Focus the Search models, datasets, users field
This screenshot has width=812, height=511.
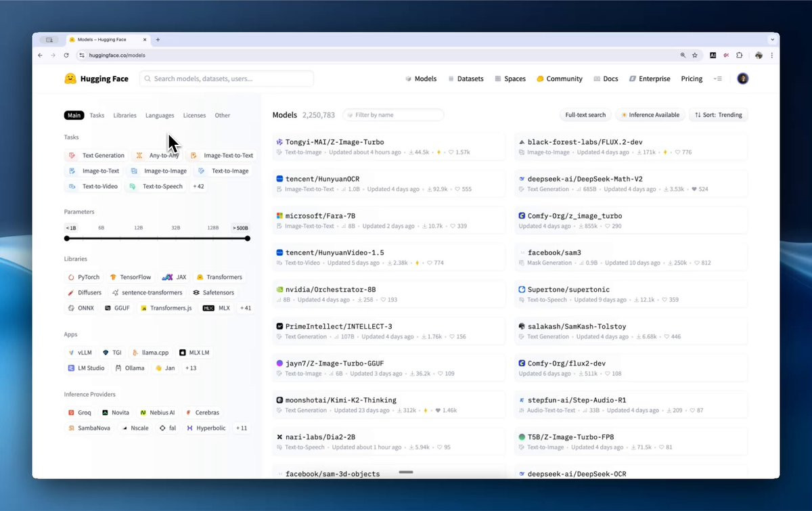pos(227,79)
